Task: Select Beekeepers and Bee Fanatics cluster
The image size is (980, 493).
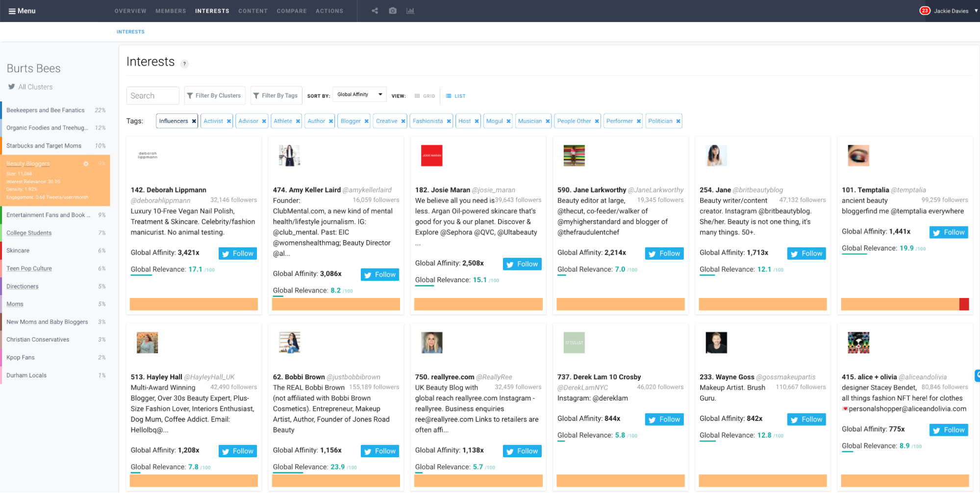Action: (55, 110)
